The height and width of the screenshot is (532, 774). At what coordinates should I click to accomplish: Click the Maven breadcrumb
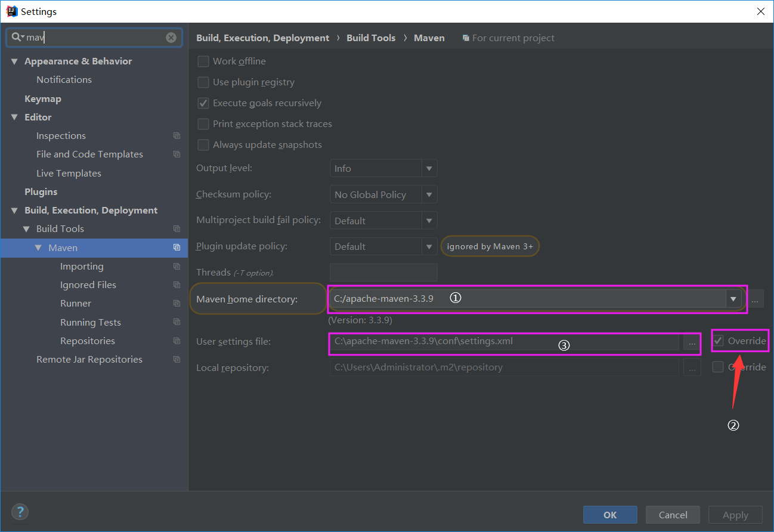[429, 38]
